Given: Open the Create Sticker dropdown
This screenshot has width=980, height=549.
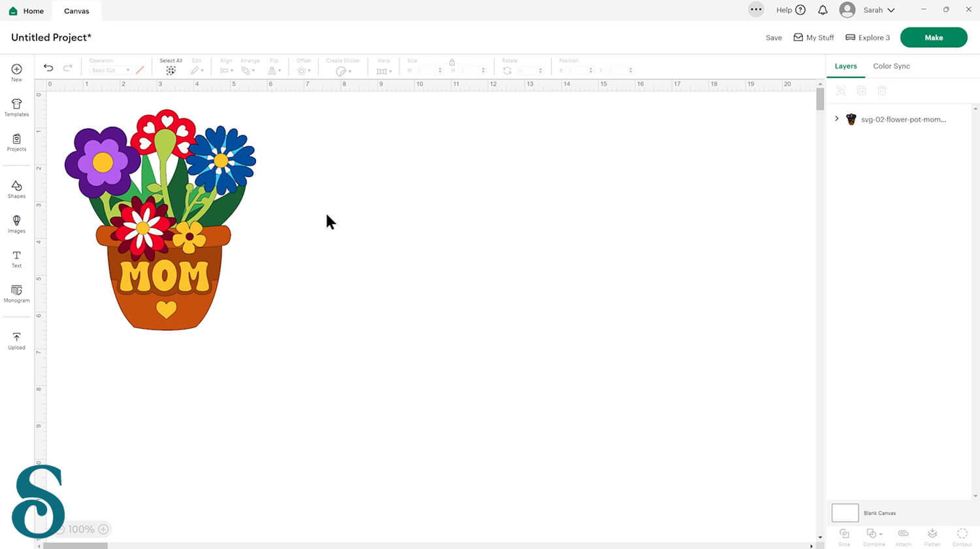Looking at the screenshot, I should point(343,71).
